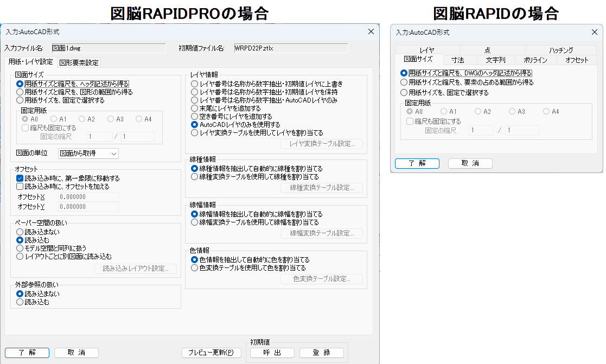
Task: Click 了解 button in RAPID dialog
Action: tap(417, 163)
